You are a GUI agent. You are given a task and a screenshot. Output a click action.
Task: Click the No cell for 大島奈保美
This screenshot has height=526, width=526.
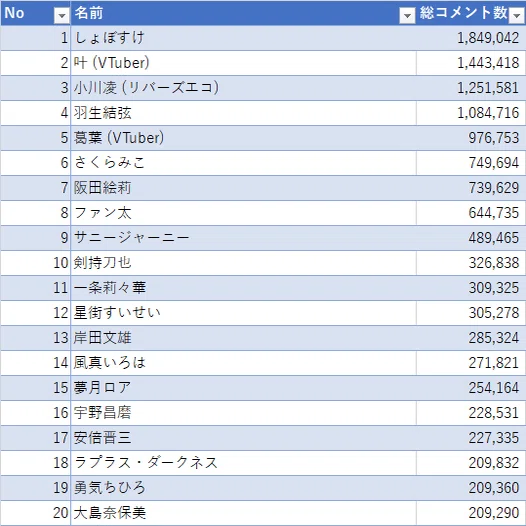[35, 513]
